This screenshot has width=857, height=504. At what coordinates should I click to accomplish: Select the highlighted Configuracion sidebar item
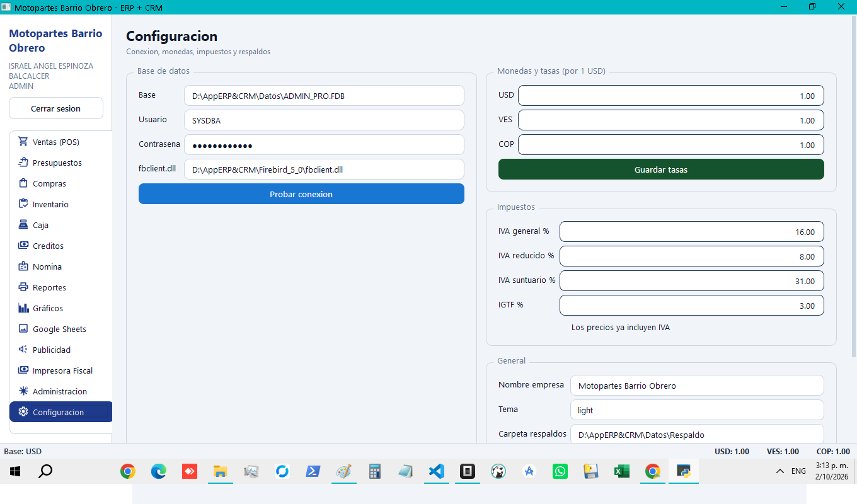pyautogui.click(x=60, y=412)
